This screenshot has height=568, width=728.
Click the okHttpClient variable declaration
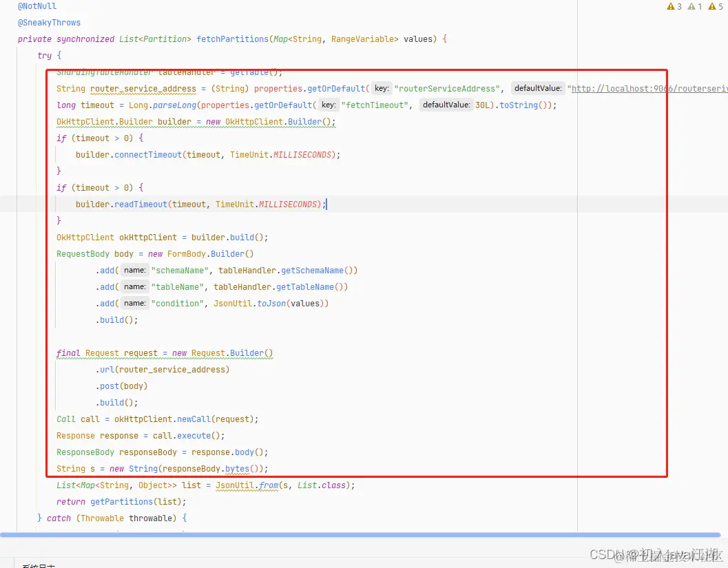click(x=148, y=238)
